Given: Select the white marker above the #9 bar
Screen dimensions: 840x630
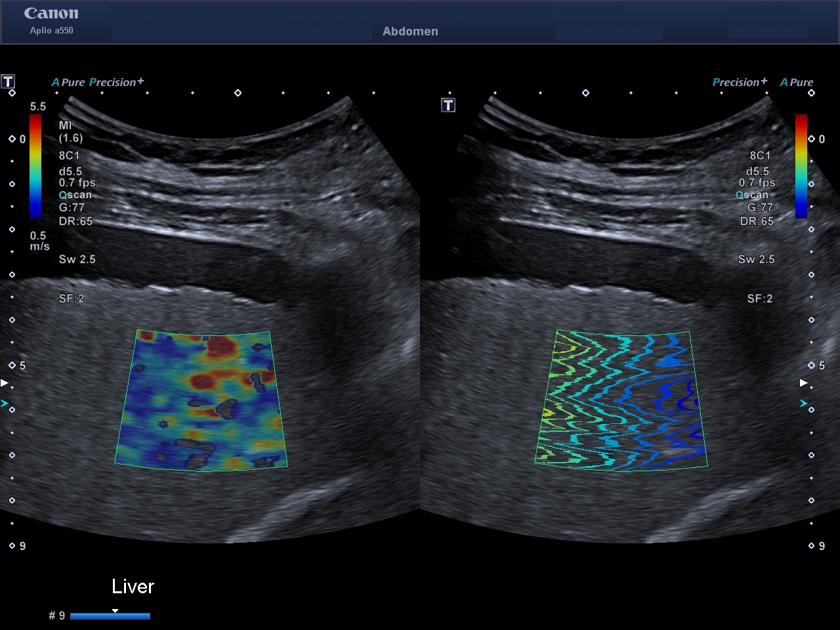Looking at the screenshot, I should (x=115, y=610).
